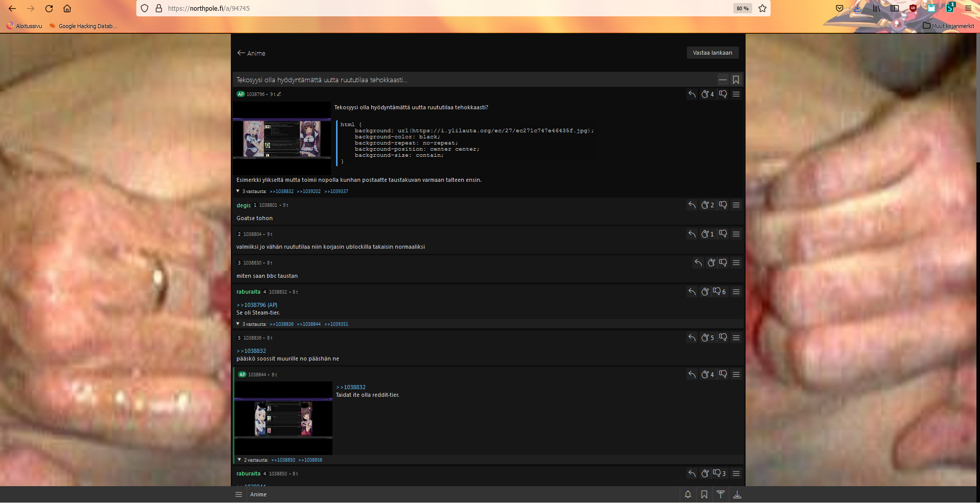This screenshot has width=980, height=503.
Task: Downvote raburaita's post 1038850
Action: click(719, 473)
